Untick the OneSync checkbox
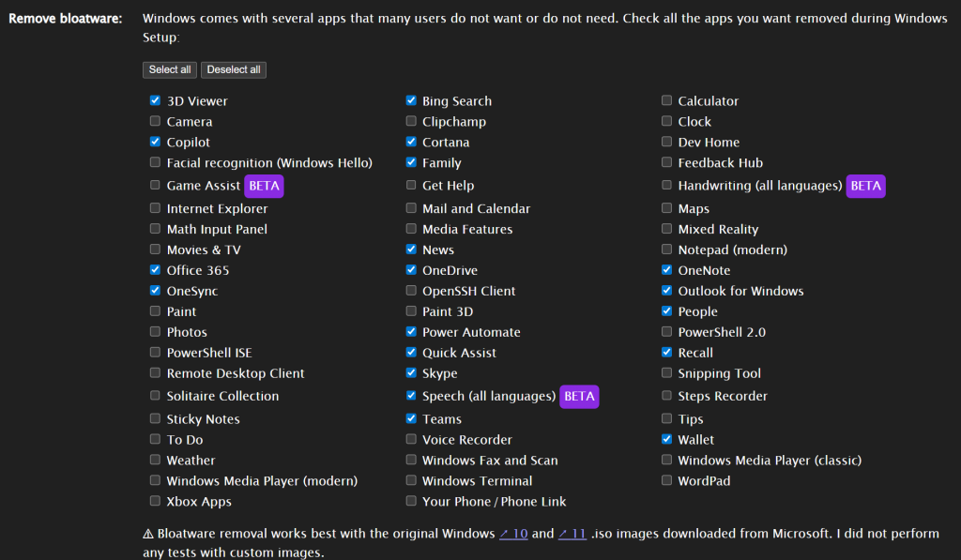Viewport: 961px width, 560px height. (x=155, y=291)
